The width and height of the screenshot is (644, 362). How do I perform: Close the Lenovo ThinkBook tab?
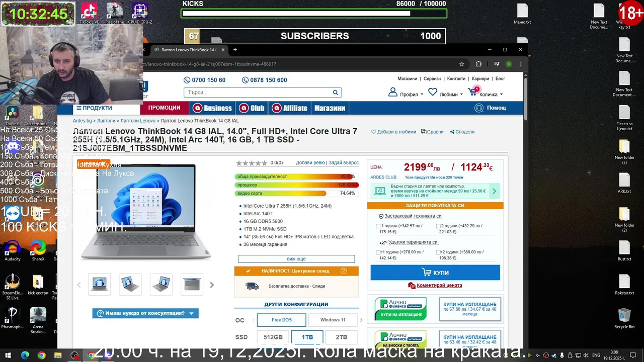222,50
